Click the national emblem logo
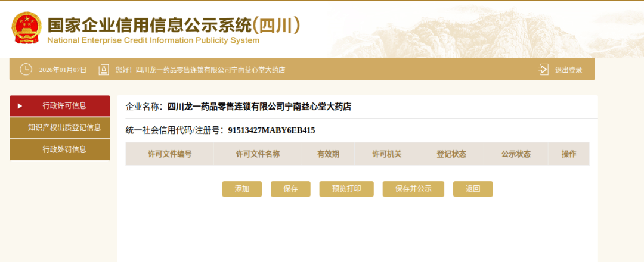The height and width of the screenshot is (262, 644). [x=26, y=28]
